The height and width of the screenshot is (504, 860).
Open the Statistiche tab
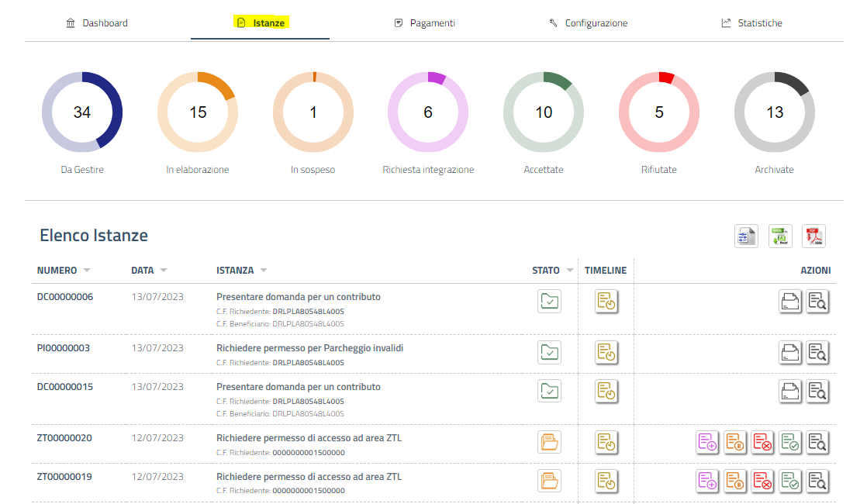[751, 23]
